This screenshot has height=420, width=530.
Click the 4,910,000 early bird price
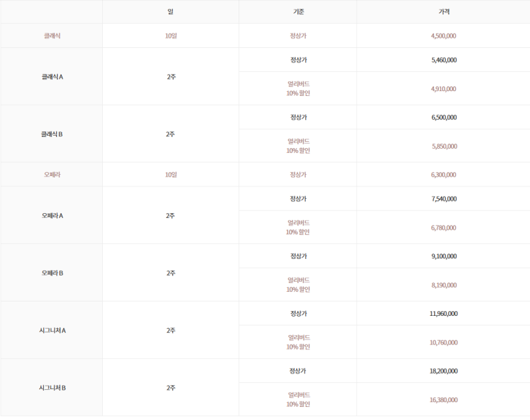(x=444, y=89)
